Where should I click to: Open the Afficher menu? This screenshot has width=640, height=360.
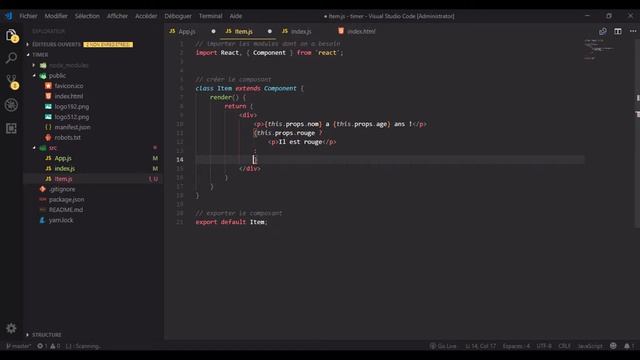pyautogui.click(x=117, y=16)
